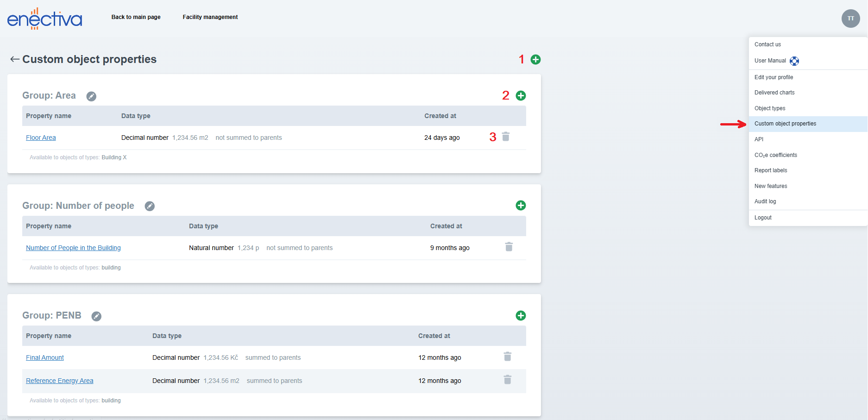Image resolution: width=868 pixels, height=420 pixels.
Task: Edit the Number of people group name
Action: (150, 206)
